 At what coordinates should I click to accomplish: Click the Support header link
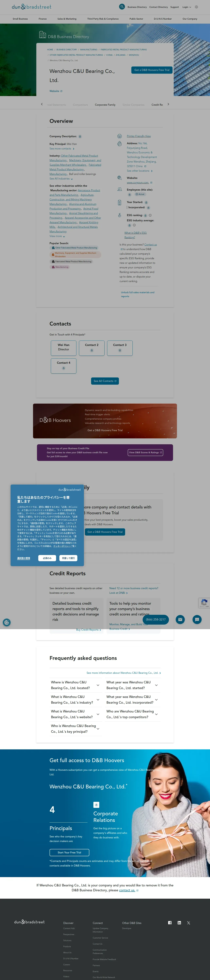pyautogui.click(x=175, y=7)
